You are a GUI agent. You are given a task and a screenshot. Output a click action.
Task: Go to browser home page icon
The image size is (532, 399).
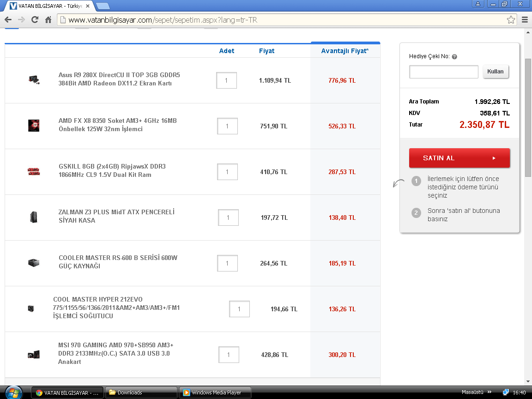(x=48, y=20)
